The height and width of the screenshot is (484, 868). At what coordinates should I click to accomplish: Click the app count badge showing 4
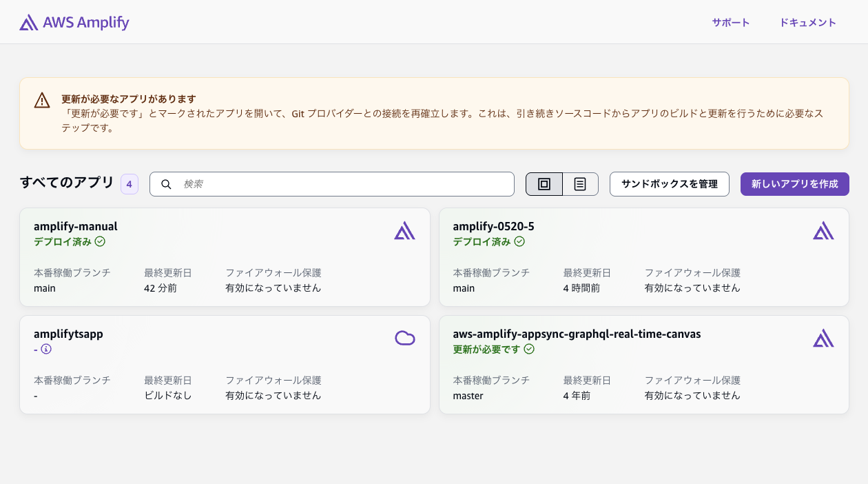click(130, 184)
